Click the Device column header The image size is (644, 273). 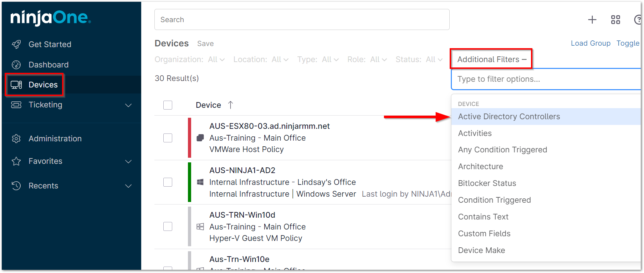click(208, 105)
